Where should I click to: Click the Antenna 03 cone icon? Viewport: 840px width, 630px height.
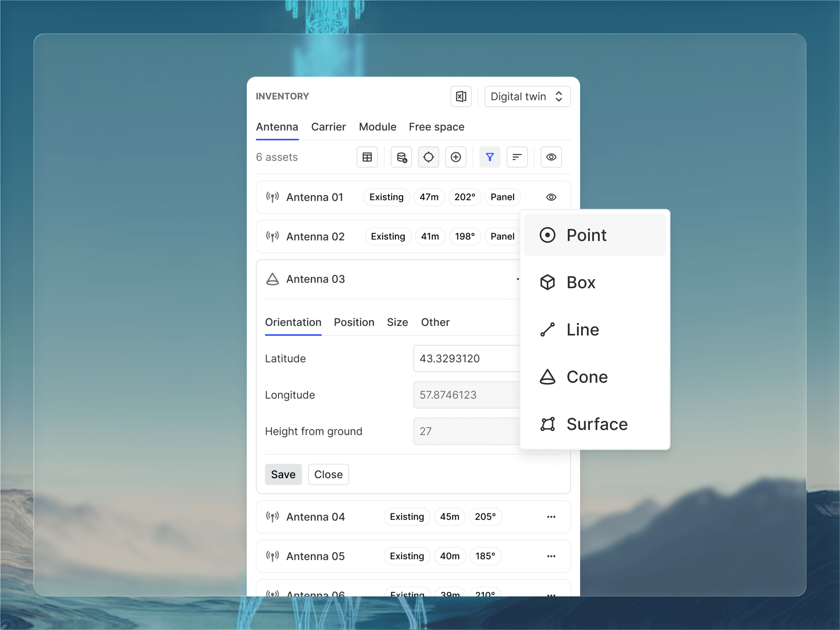tap(272, 279)
